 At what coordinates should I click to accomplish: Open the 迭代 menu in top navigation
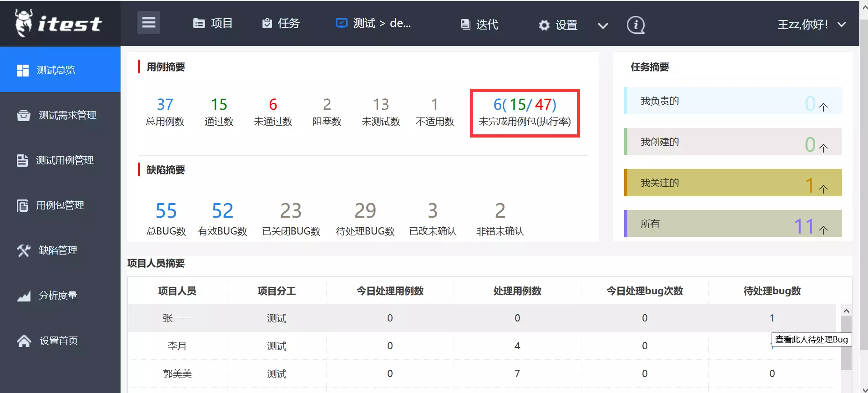coord(479,25)
